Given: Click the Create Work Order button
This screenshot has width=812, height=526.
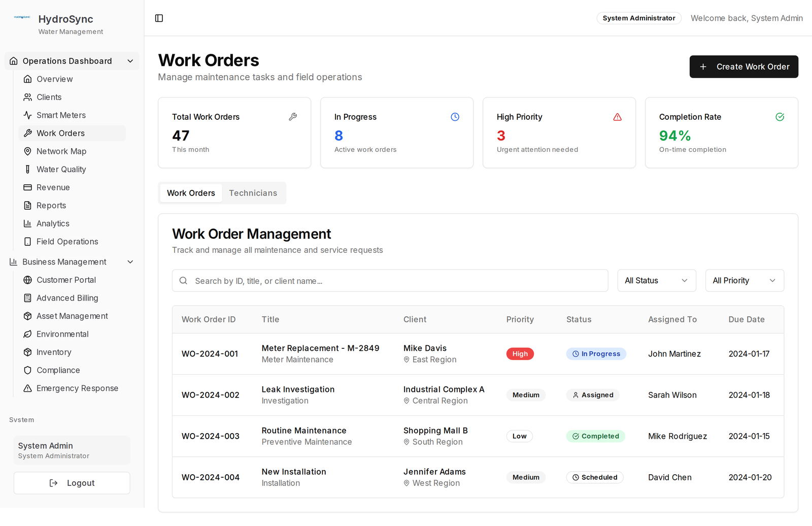Looking at the screenshot, I should (743, 67).
